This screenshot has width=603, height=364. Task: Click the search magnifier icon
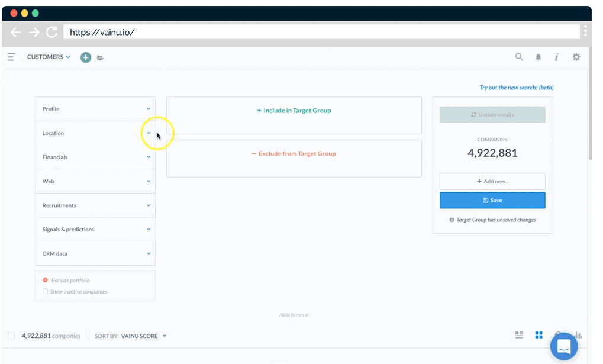(519, 57)
